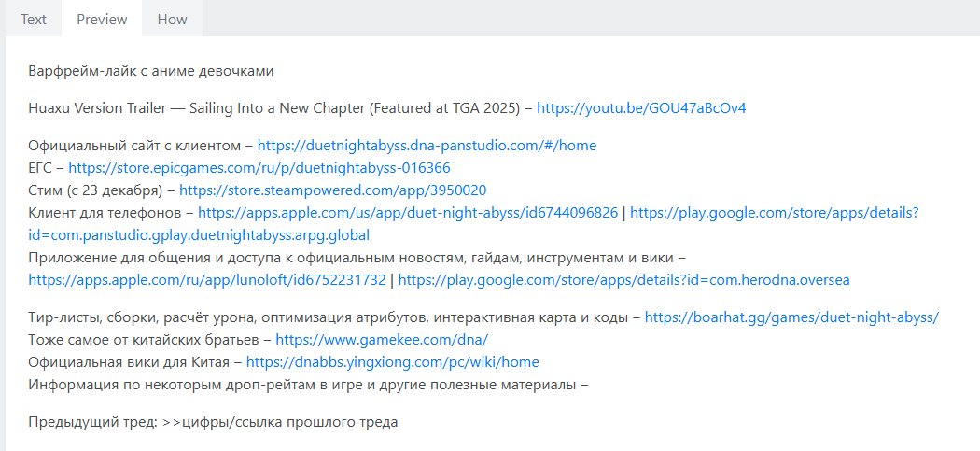Open the Apple lunoloft app link
The height and width of the screenshot is (451, 980).
coord(207,280)
